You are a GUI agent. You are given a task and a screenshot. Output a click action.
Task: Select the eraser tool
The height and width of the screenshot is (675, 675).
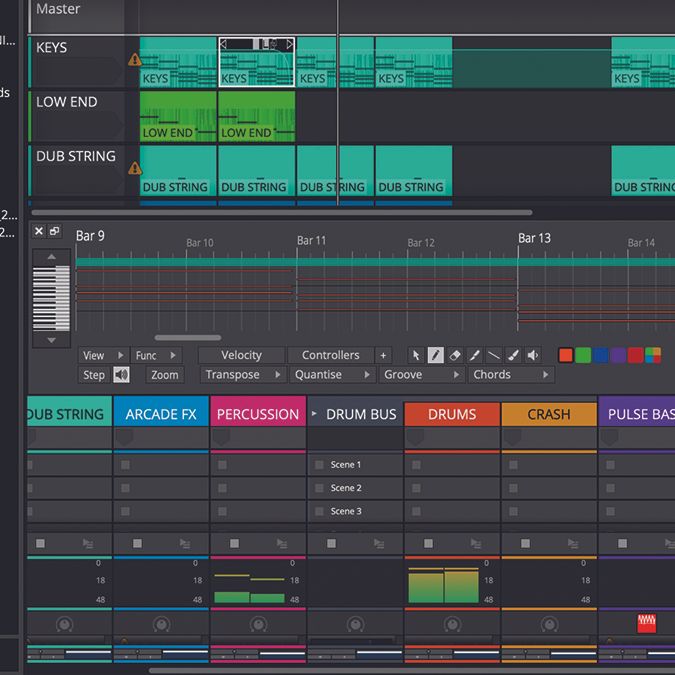(455, 356)
